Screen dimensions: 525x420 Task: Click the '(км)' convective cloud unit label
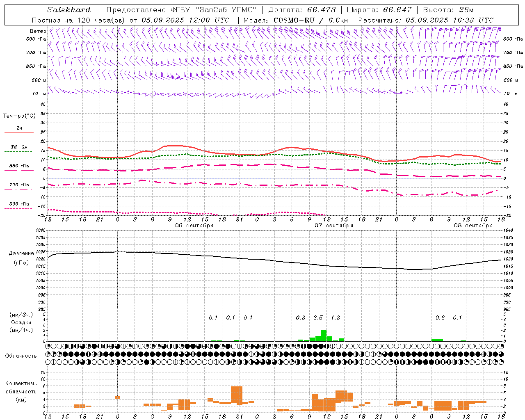coord(21,399)
